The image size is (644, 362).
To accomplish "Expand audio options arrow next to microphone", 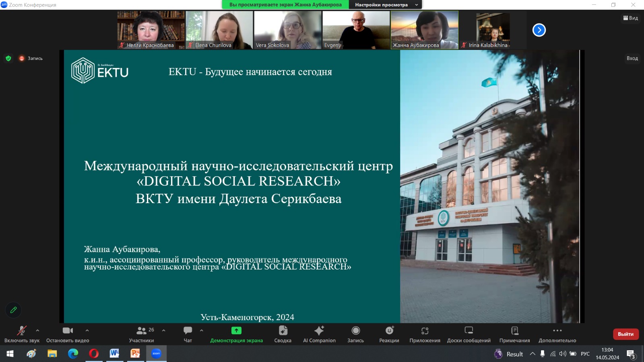I will pyautogui.click(x=37, y=330).
